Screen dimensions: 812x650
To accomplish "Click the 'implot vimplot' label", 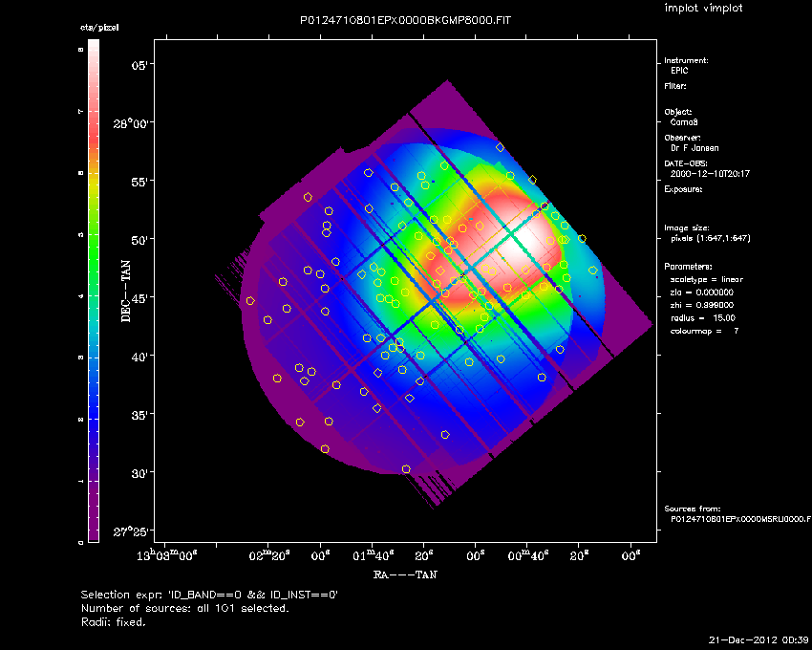I will tap(703, 8).
